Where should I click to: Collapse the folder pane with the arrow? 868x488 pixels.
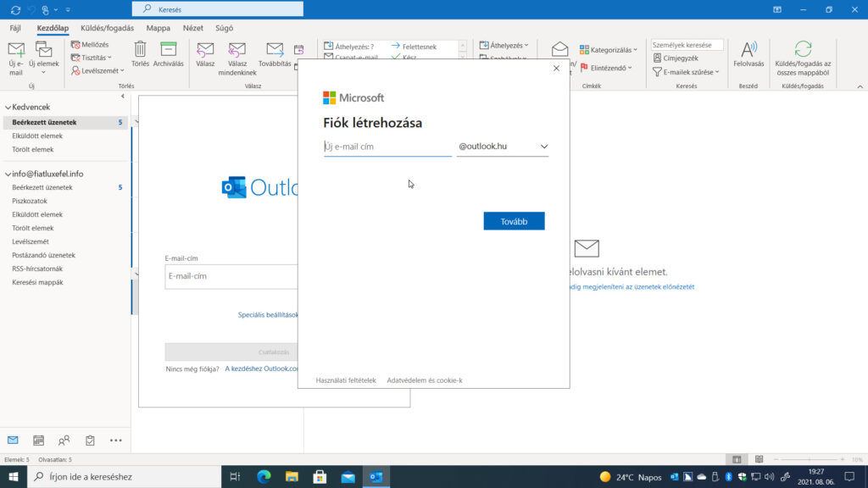click(x=123, y=97)
